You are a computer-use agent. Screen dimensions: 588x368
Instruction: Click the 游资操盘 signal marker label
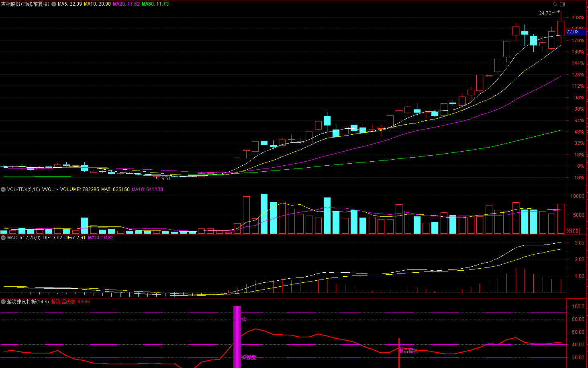(408, 351)
